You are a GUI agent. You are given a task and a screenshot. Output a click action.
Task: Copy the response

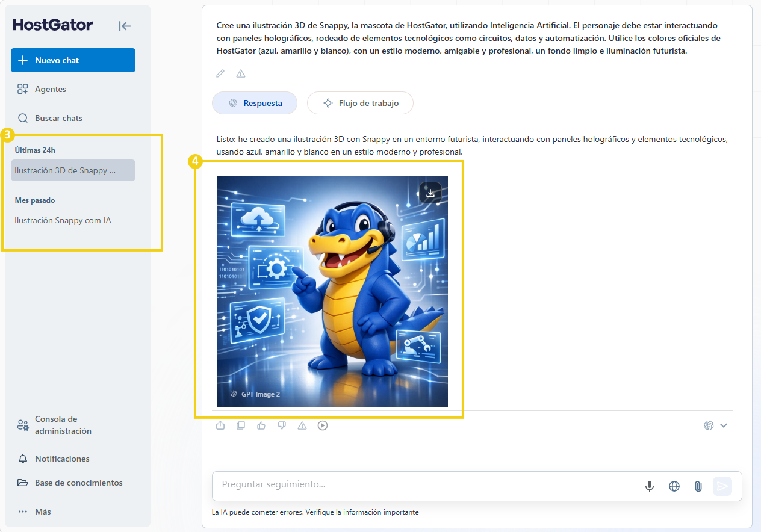pos(241,425)
